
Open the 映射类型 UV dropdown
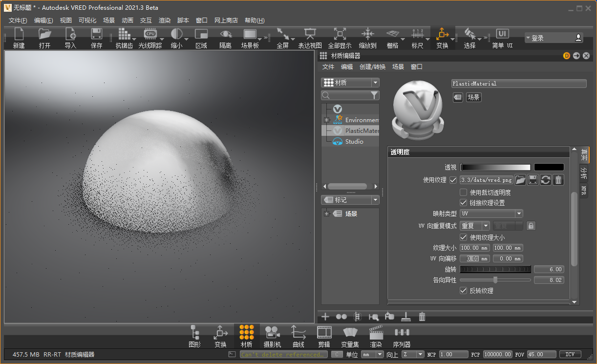coord(491,214)
